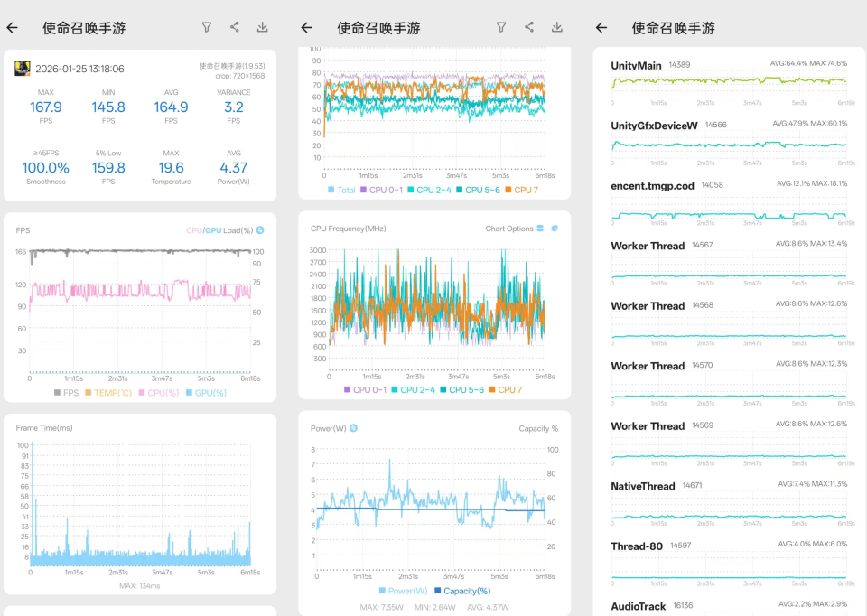Click swap icon beside CPU/GPU Load(%)
The height and width of the screenshot is (616, 867).
click(x=260, y=230)
